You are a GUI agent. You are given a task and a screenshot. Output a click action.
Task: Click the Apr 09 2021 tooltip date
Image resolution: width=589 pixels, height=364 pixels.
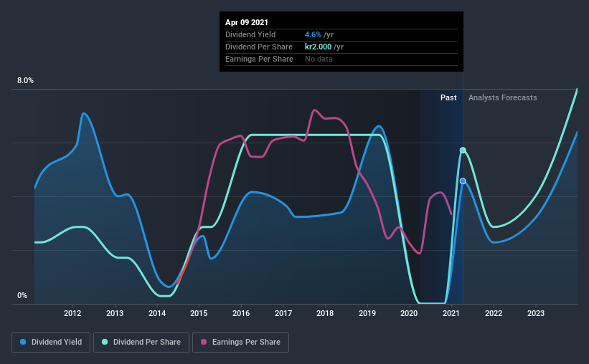(x=247, y=22)
